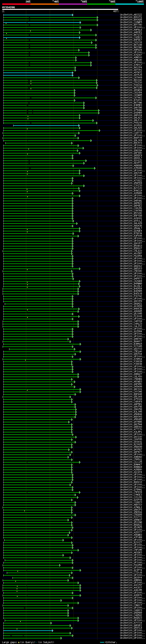Open hit UniRef100_C1EBI3
This screenshot has width=146, height=644.
coord(131,37)
